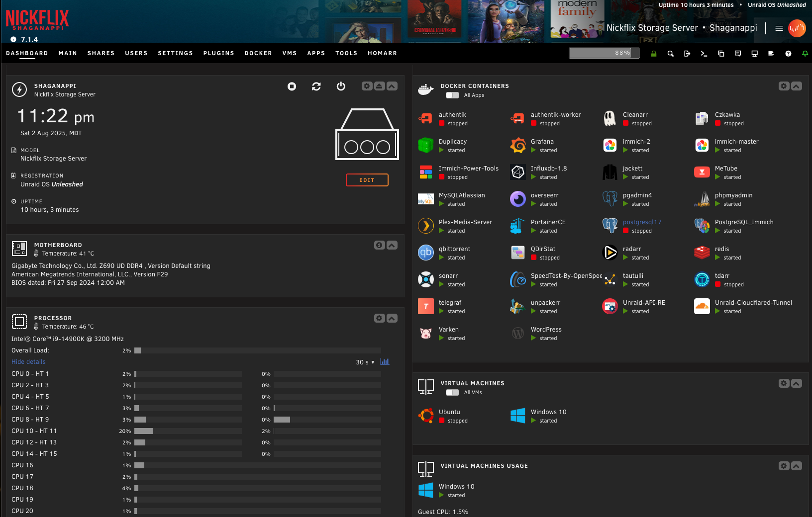Click the 88% usage progress bar

(x=604, y=53)
